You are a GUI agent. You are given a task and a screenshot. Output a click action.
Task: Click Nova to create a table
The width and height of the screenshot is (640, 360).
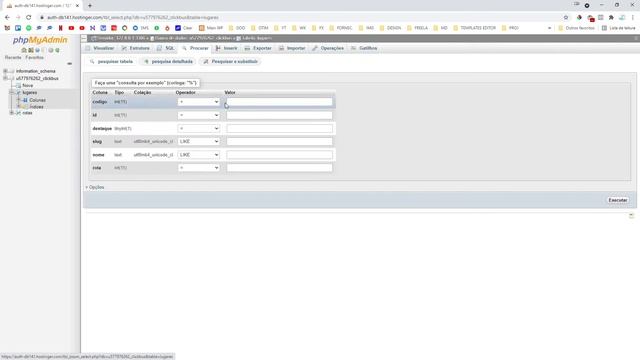coord(28,86)
